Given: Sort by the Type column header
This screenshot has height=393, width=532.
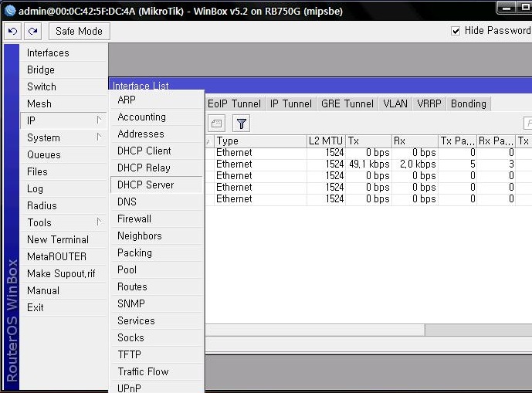Looking at the screenshot, I should [260, 141].
